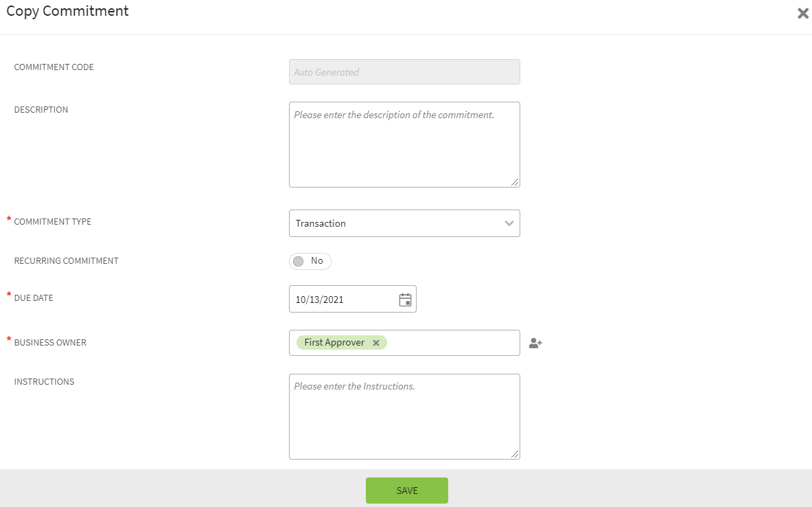This screenshot has height=507, width=812.
Task: Close the Copy Commitment dialog
Action: point(802,13)
